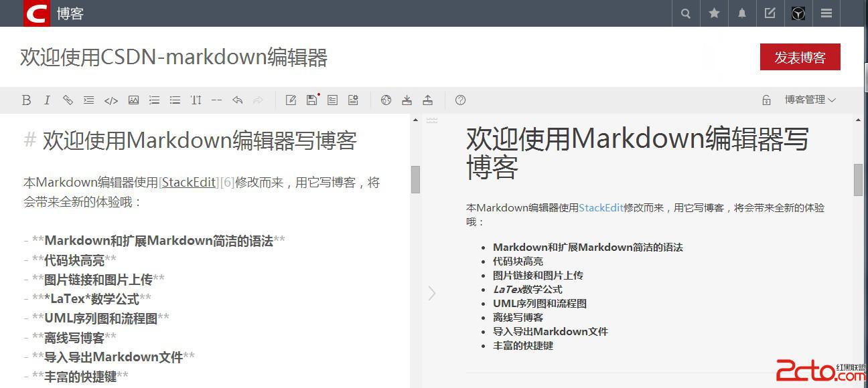Open help via the question mark icon
868x388 pixels.
[x=460, y=100]
